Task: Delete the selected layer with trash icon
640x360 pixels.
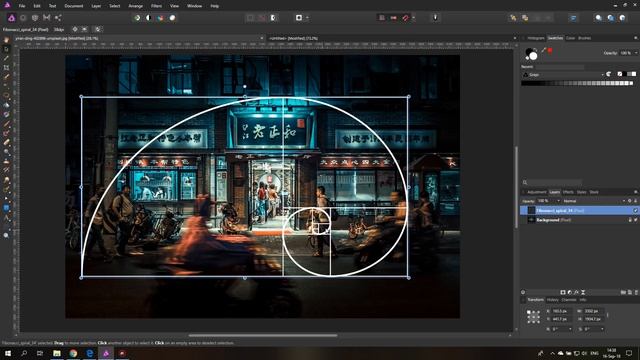Action: pyautogui.click(x=636, y=292)
